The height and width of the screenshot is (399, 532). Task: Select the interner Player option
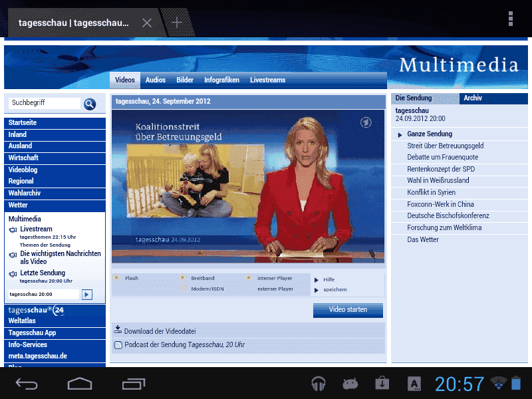(x=249, y=278)
